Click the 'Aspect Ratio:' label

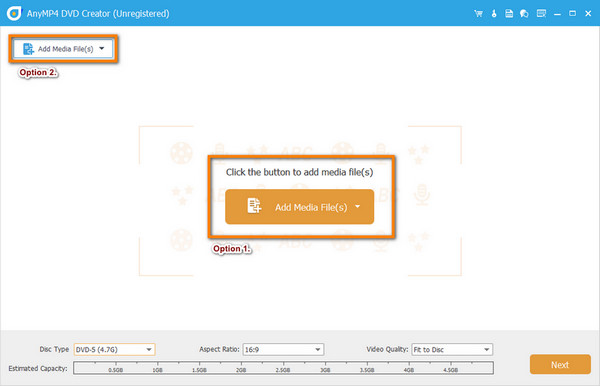click(219, 349)
